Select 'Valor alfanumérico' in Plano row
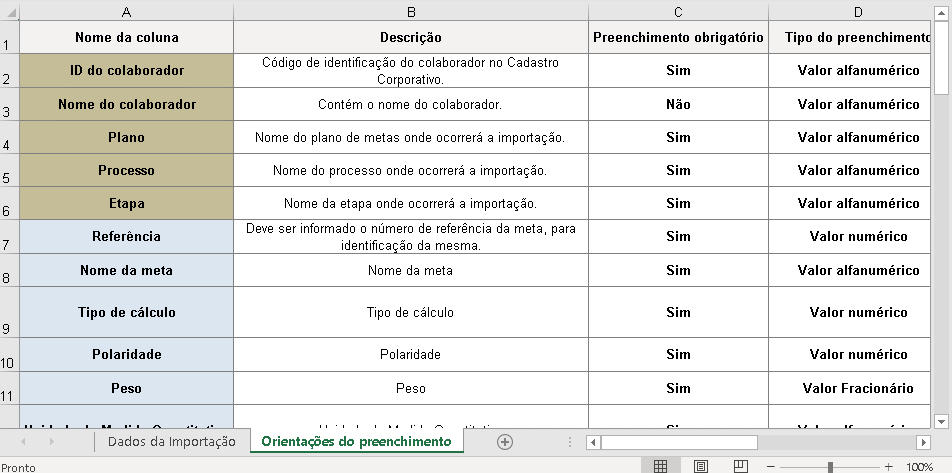 (x=849, y=137)
